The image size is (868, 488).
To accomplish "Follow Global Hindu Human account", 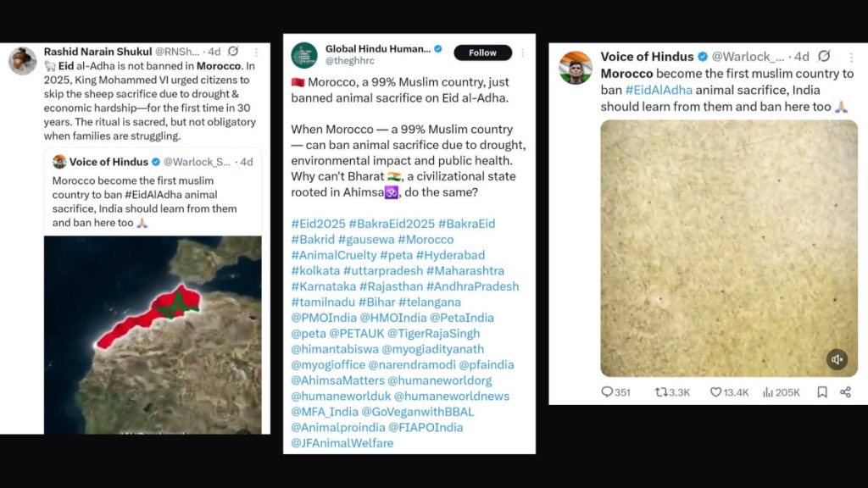I will pos(482,53).
